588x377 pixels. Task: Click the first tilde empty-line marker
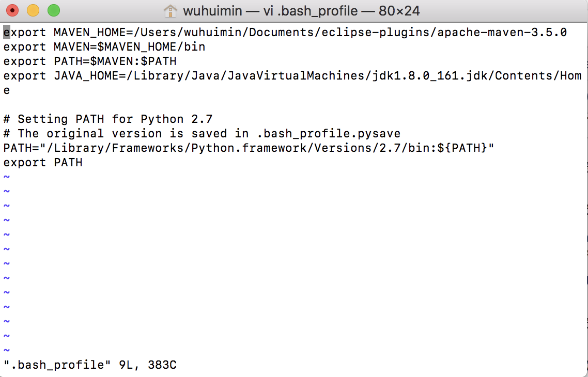pyautogui.click(x=7, y=177)
